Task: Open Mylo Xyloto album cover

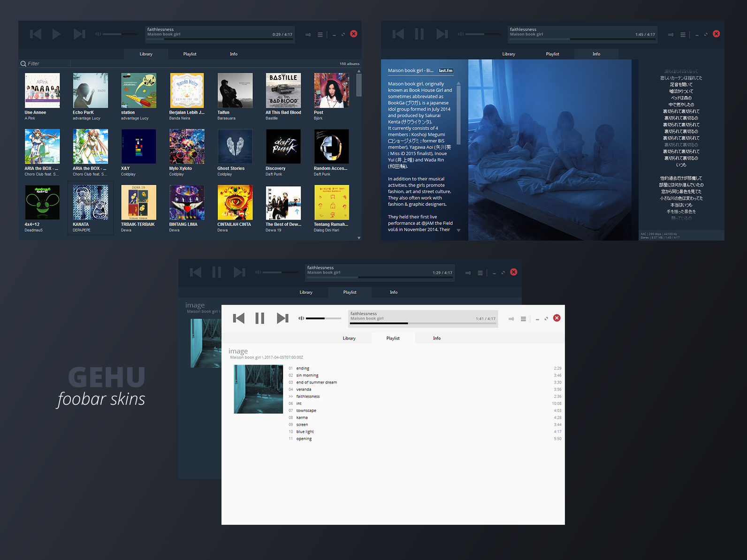Action: click(x=187, y=146)
